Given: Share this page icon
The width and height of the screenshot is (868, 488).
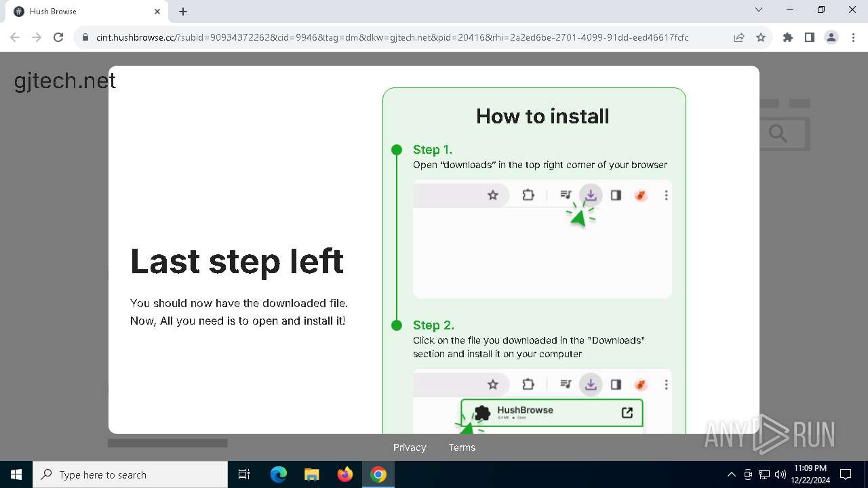Looking at the screenshot, I should pyautogui.click(x=739, y=37).
